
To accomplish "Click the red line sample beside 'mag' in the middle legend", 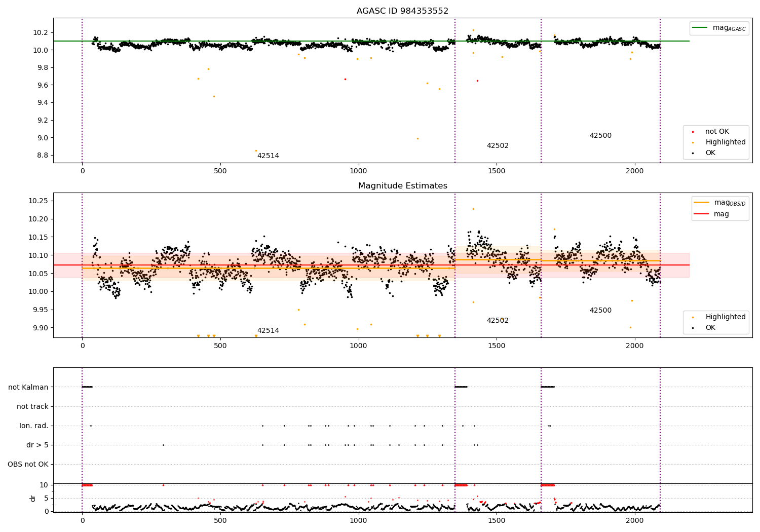I will (702, 214).
